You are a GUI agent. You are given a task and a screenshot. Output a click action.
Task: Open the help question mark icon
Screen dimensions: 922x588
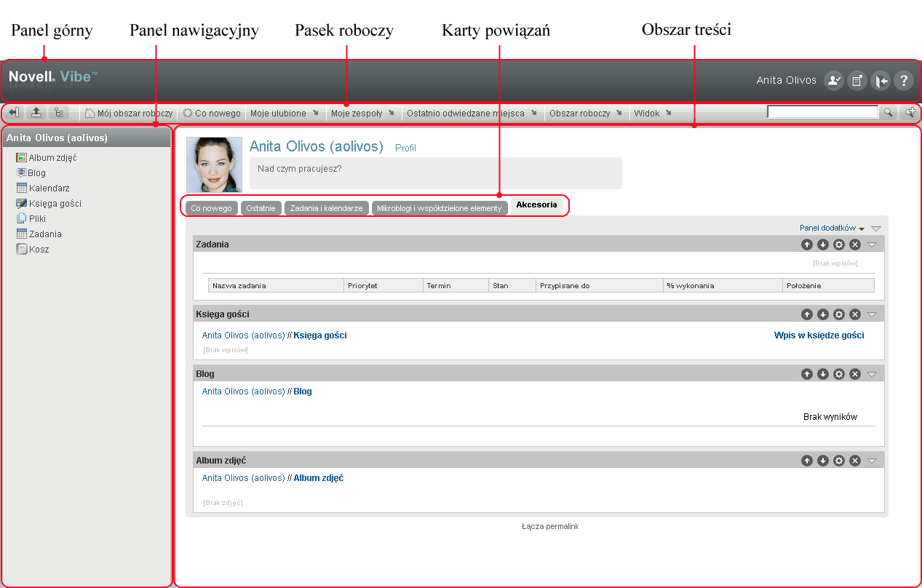(903, 81)
